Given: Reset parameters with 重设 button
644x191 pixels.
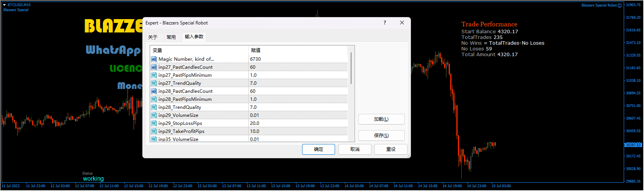Looking at the screenshot, I should click(391, 149).
